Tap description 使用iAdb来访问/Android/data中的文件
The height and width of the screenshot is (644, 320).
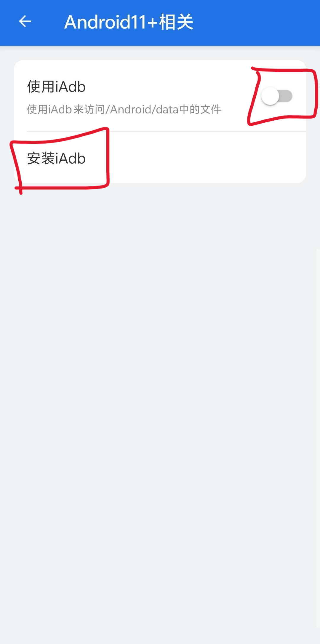124,109
